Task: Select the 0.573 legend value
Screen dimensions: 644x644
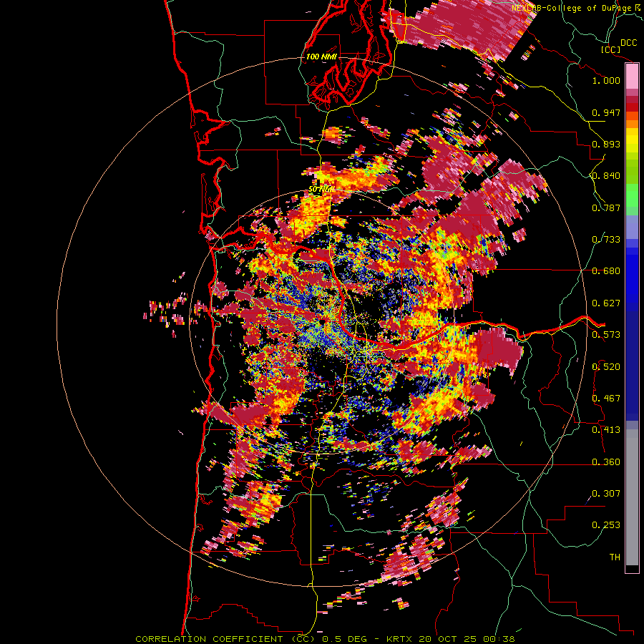Action: point(606,335)
